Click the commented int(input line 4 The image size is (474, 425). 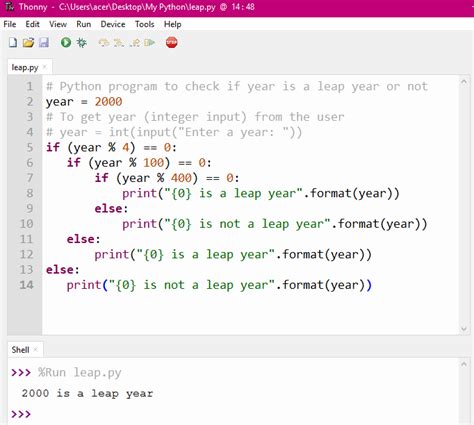pos(174,132)
